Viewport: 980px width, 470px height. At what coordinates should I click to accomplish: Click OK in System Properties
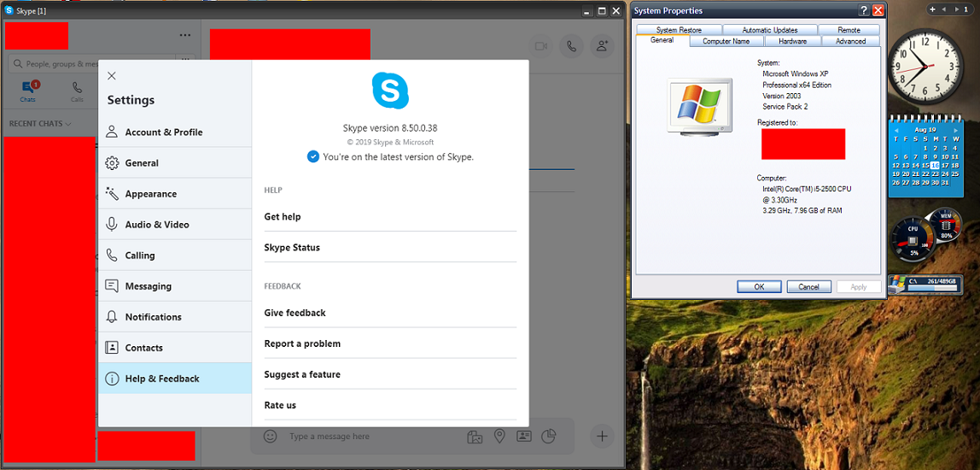click(759, 286)
